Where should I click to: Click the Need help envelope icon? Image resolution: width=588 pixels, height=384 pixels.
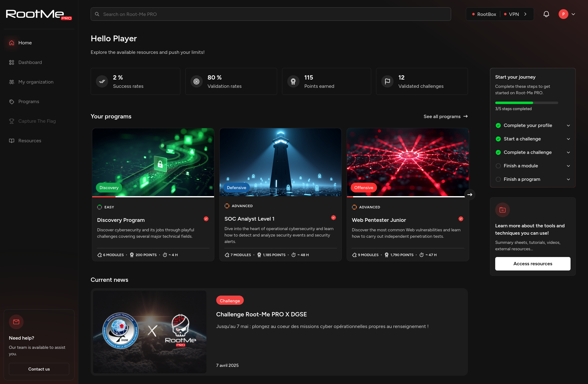(16, 322)
